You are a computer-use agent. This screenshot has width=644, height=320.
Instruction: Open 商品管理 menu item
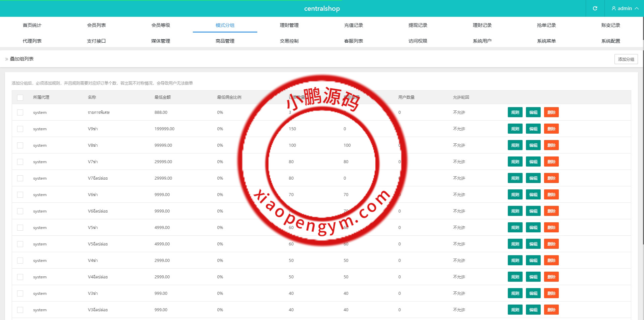pos(225,41)
